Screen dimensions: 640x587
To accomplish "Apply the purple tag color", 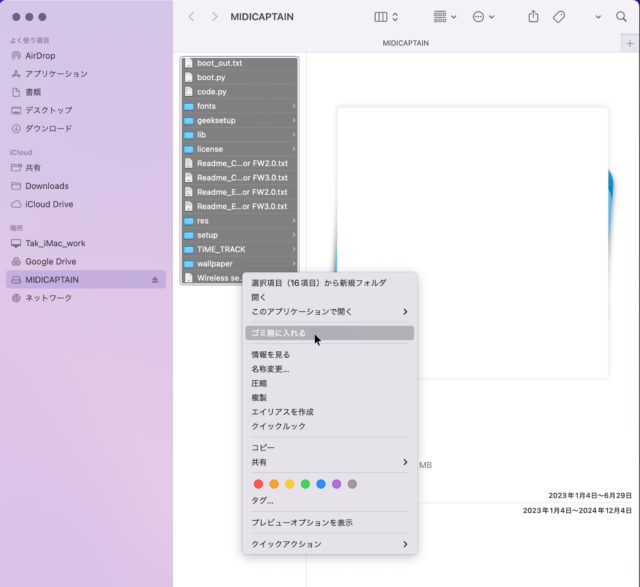I will pos(337,484).
